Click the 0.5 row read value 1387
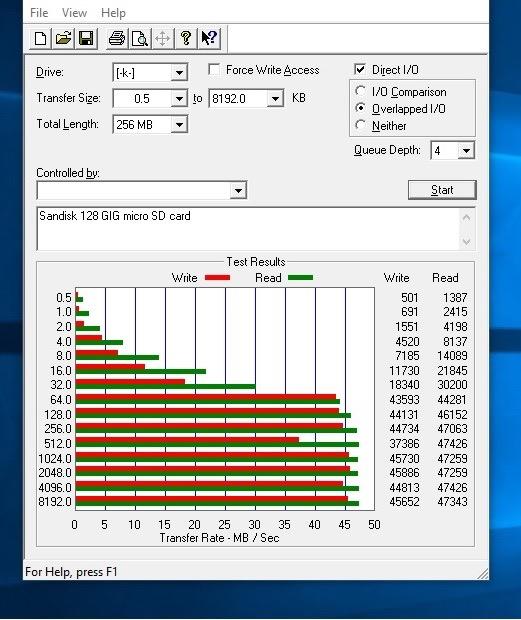The width and height of the screenshot is (521, 620). point(455,298)
